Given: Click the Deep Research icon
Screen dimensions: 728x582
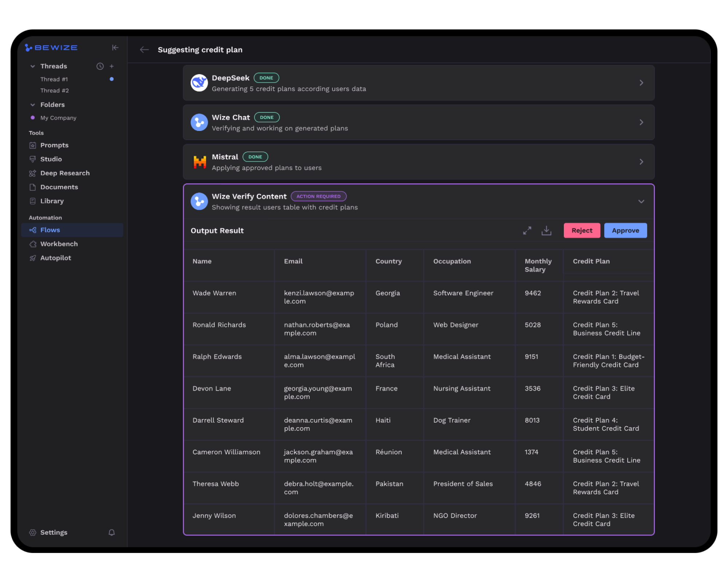Looking at the screenshot, I should coord(32,173).
